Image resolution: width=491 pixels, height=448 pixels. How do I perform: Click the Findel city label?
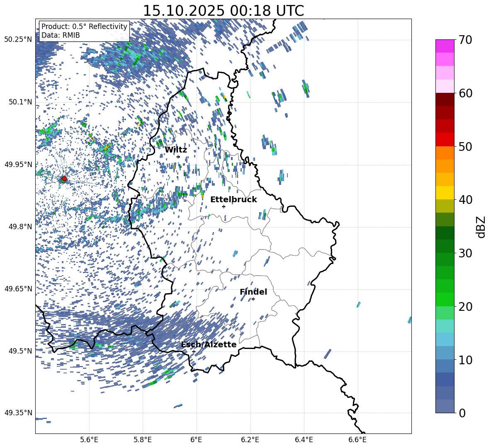click(x=253, y=292)
